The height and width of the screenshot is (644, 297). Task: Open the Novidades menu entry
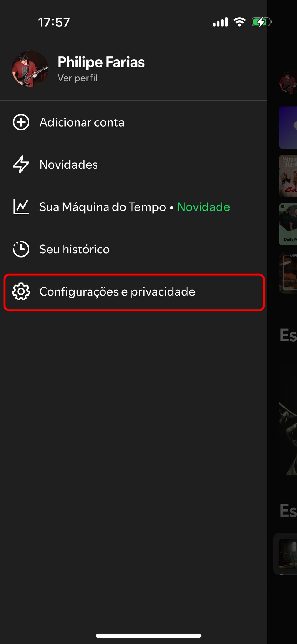(134, 164)
